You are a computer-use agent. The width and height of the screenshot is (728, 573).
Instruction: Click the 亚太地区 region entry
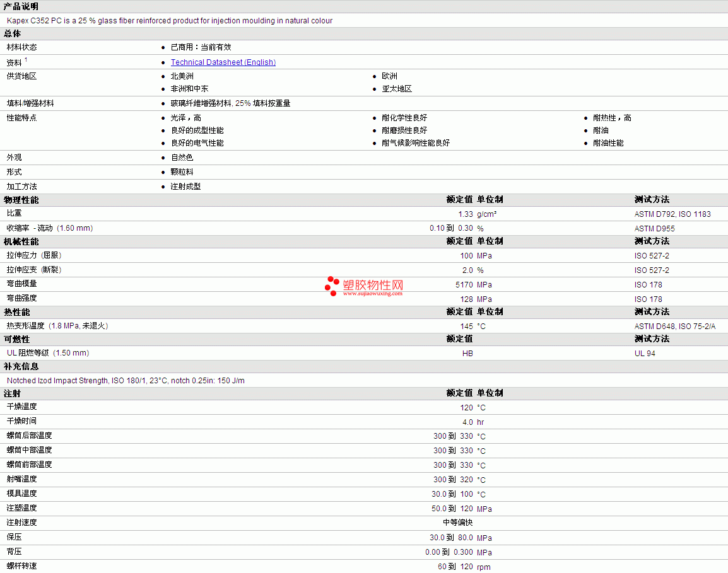point(397,89)
